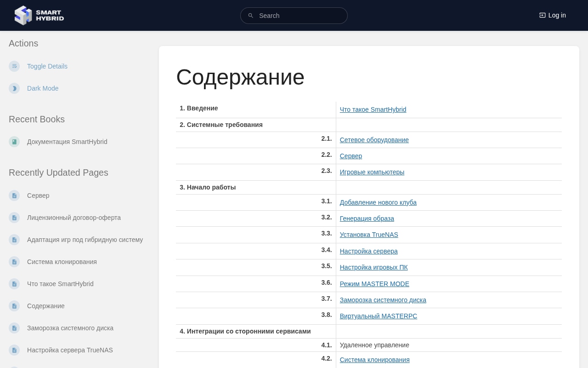Focus the Search input field
The height and width of the screenshot is (368, 588).
[294, 16]
